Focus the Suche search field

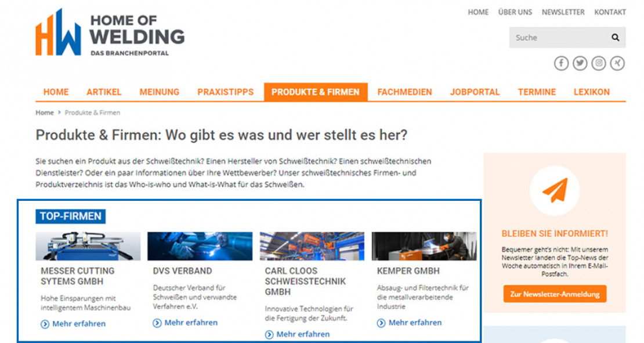point(557,38)
